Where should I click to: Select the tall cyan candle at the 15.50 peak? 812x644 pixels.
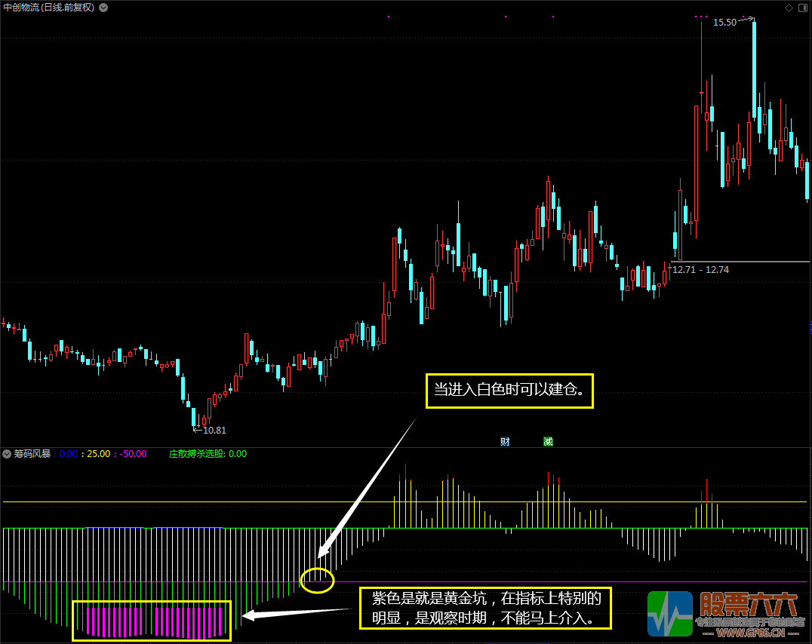pos(754,70)
